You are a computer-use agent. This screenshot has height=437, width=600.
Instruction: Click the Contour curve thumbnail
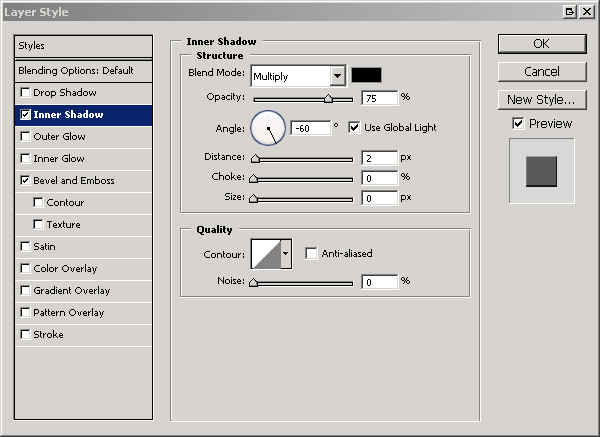[265, 254]
